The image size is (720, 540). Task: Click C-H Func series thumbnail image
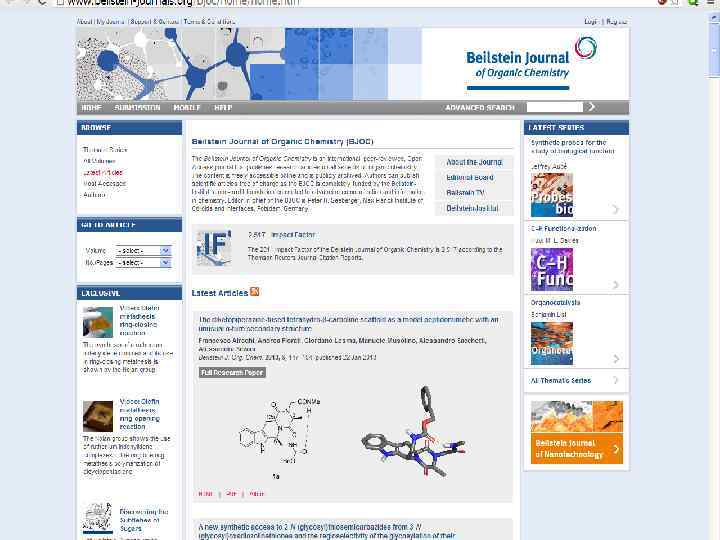click(552, 270)
